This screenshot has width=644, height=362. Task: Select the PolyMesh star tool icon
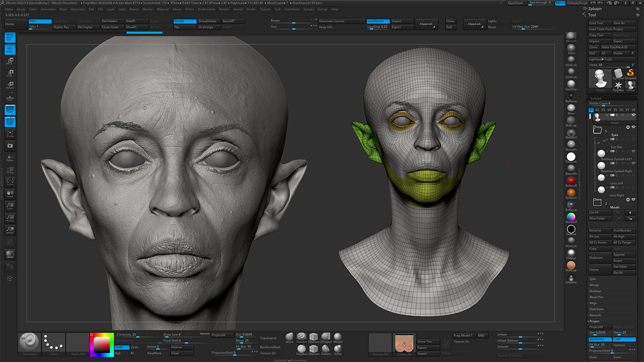tap(618, 86)
